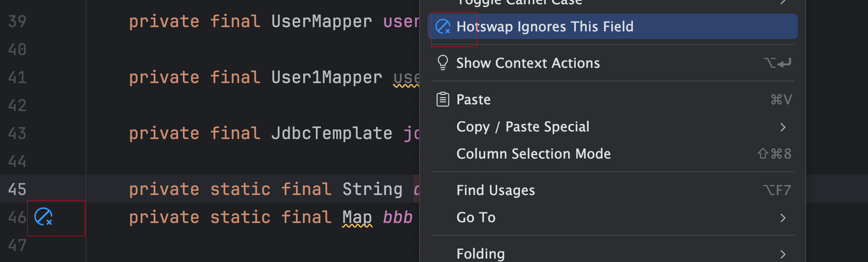Click "Find Usages" in the context menu
The image size is (868, 262).
(x=495, y=190)
